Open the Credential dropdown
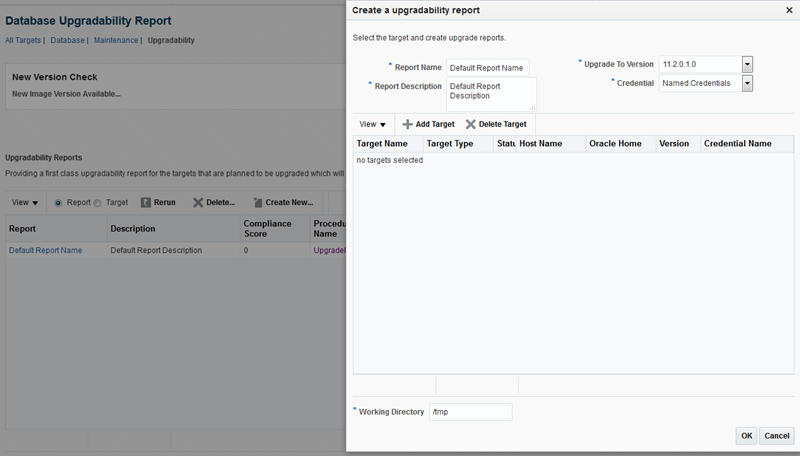Screen dimensions: 800x456 (x=747, y=83)
